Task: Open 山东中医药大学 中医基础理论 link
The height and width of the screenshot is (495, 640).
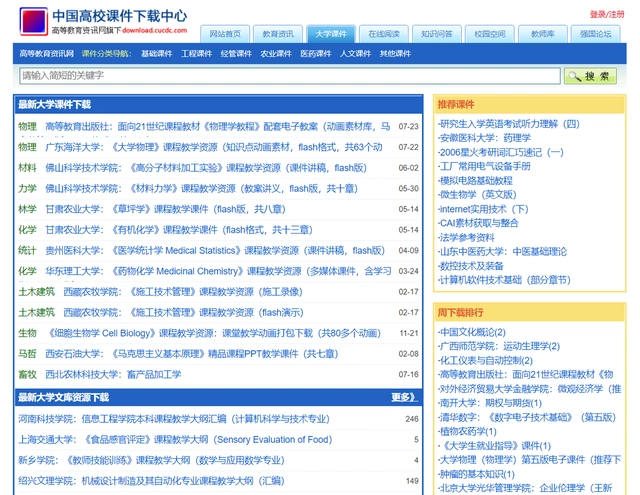Action: pyautogui.click(x=503, y=251)
